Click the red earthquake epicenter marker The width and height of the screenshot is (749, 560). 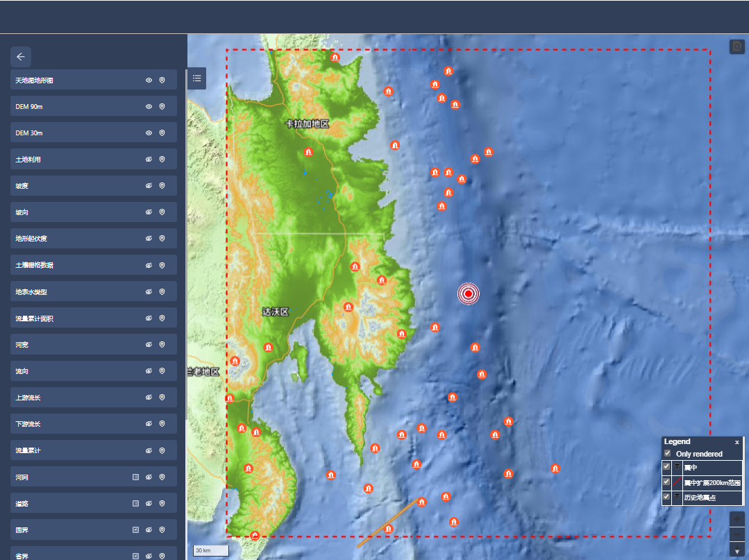point(469,294)
